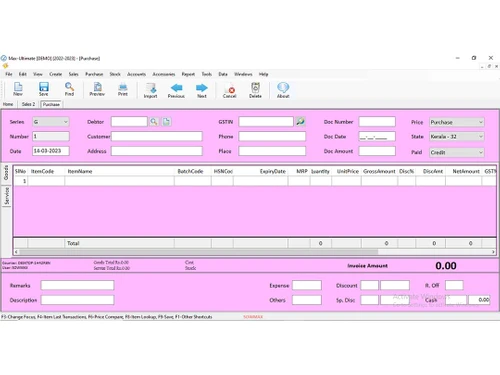500x375 pixels.
Task: Click the Description input field
Action: [x=77, y=300]
